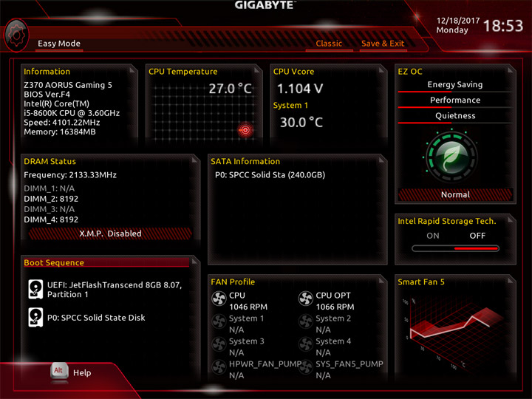The image size is (532, 399).
Task: Toggle the X.M.P. Disabled bar
Action: tap(110, 233)
